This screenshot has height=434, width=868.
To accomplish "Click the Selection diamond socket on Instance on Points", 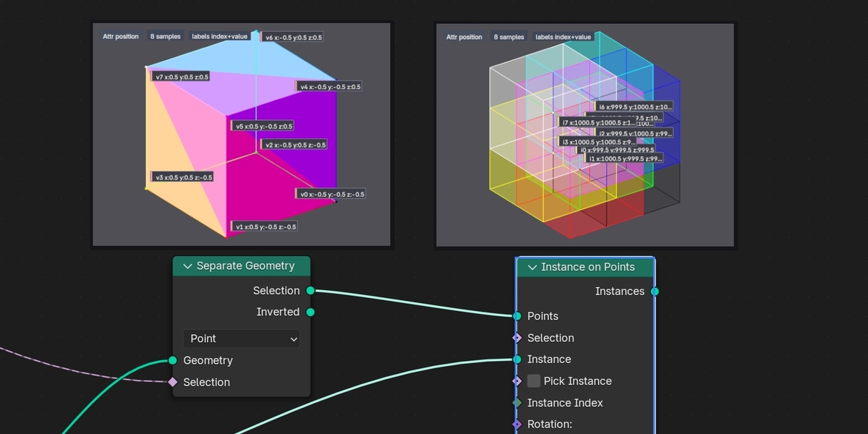I will (517, 338).
